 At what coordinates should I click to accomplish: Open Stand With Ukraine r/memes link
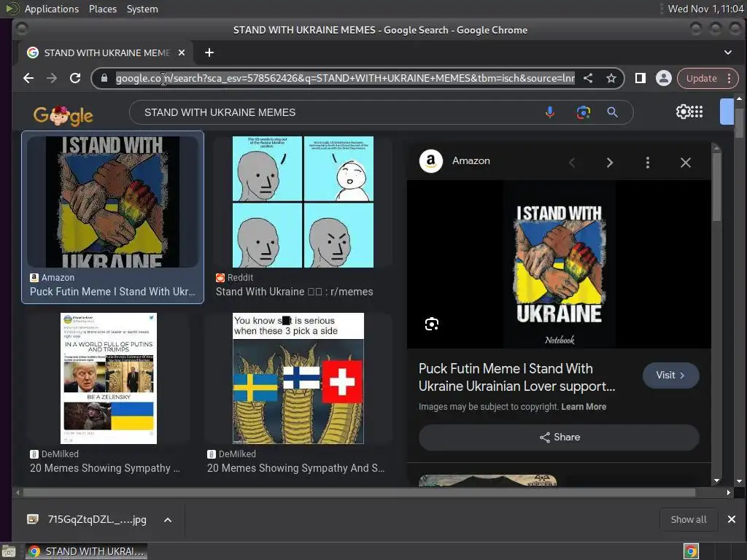pyautogui.click(x=295, y=292)
